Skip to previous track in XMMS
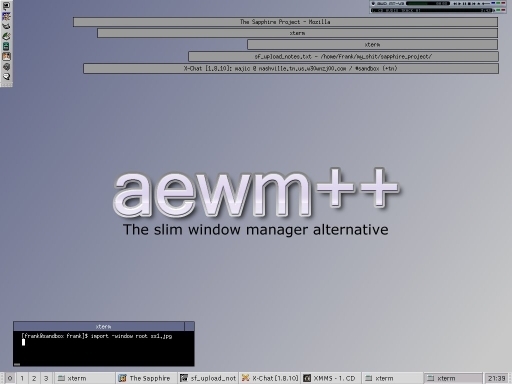Screen dimensions: 512x384 (x=455, y=4)
